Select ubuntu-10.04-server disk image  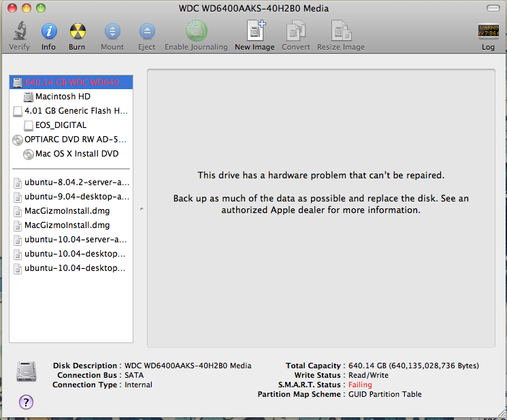(71, 240)
